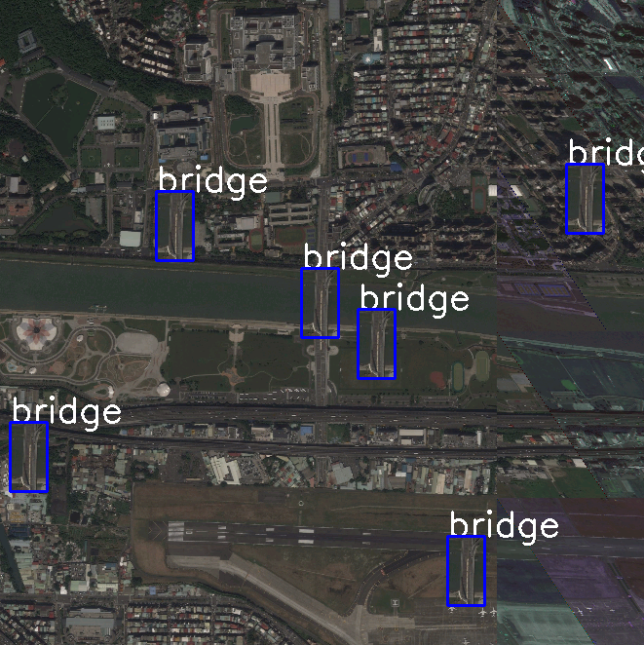
Task: Select the bridge box near the teal-roofed building
Action: [x=174, y=226]
